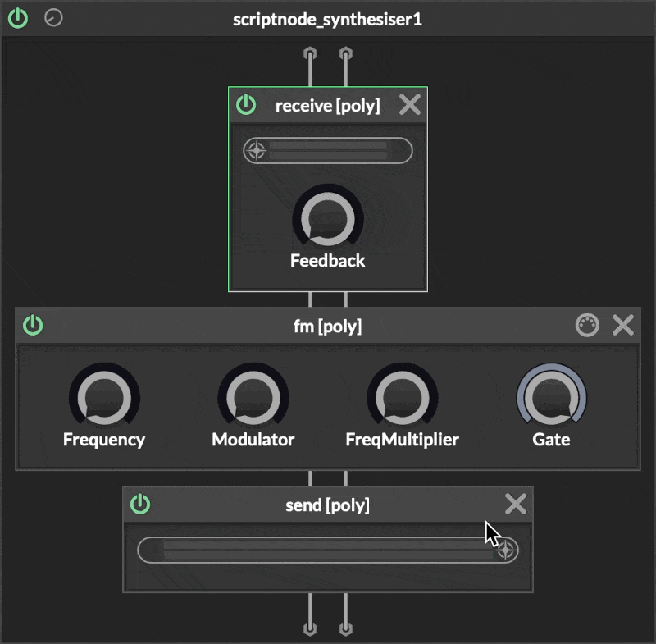Image resolution: width=656 pixels, height=644 pixels.
Task: Click the left input pin at top
Action: pos(309,55)
